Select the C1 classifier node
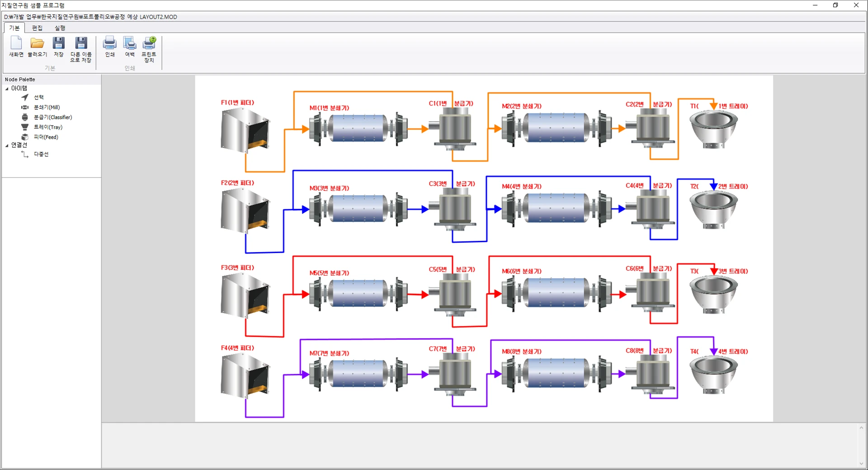The width and height of the screenshot is (868, 470). (453, 129)
